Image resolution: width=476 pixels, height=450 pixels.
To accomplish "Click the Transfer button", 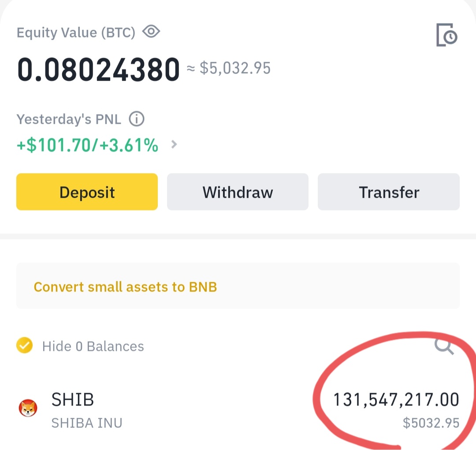I will (389, 192).
